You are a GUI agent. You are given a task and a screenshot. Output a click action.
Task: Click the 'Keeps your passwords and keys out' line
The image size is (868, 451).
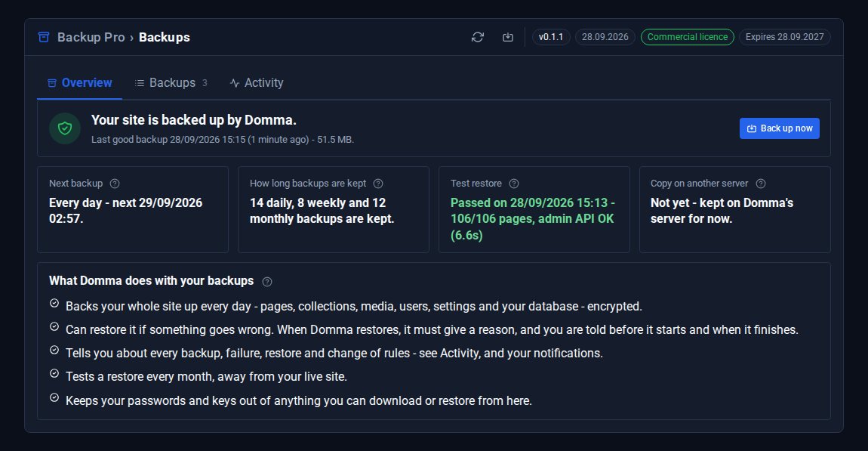pyautogui.click(x=298, y=400)
